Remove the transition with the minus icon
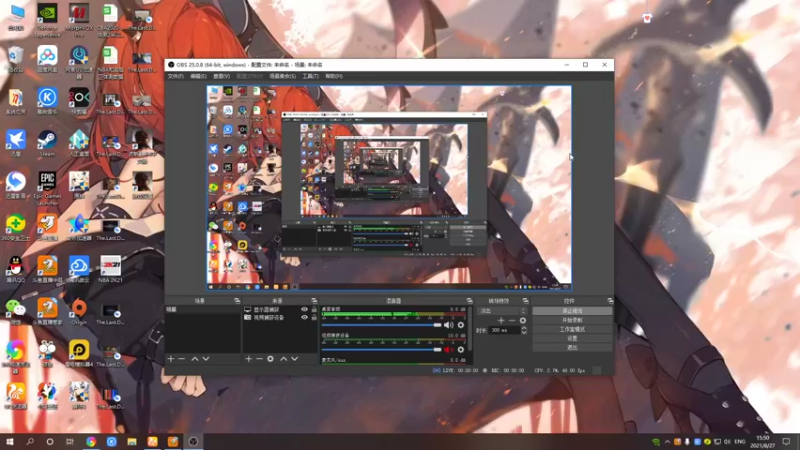The width and height of the screenshot is (800, 450). (512, 320)
